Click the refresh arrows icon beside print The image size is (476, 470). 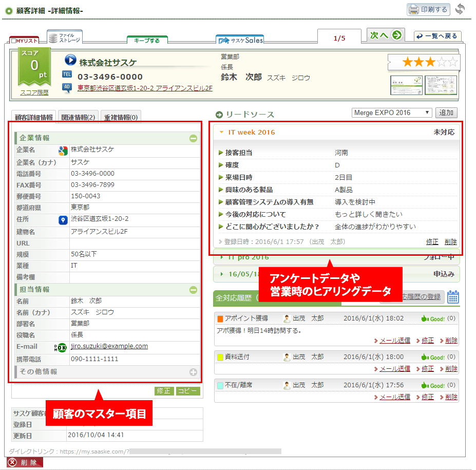click(460, 9)
